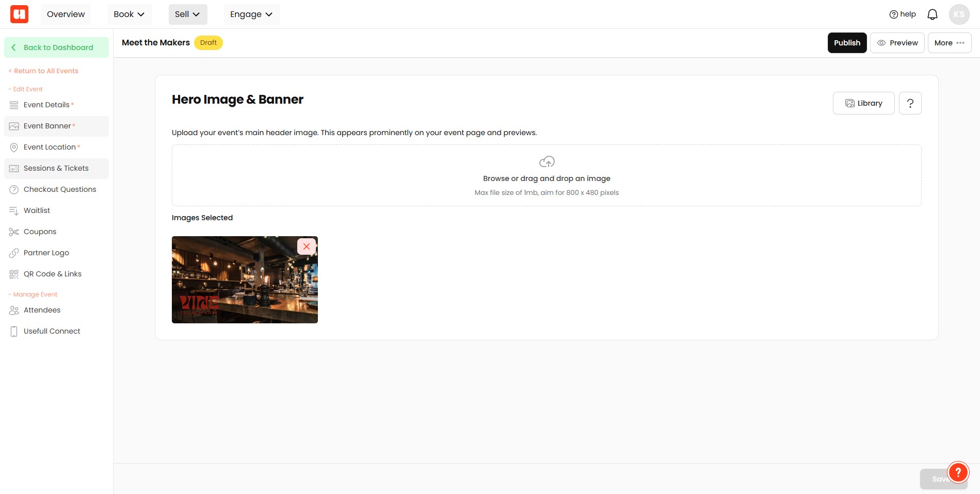Open Sessions & Tickets section
The height and width of the screenshot is (494, 980).
(x=57, y=169)
